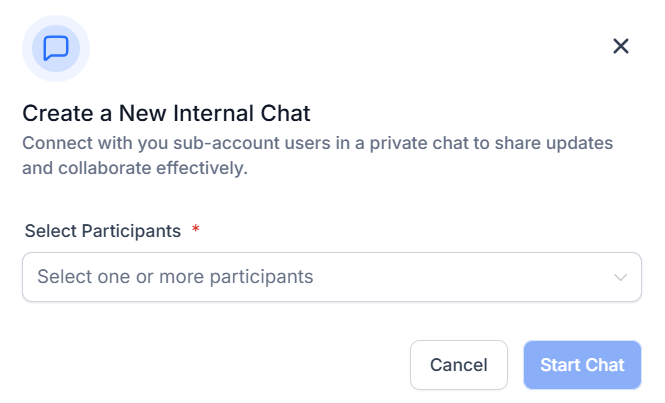Focus the participants selection field
Screen dimensions: 665x403
(332, 277)
